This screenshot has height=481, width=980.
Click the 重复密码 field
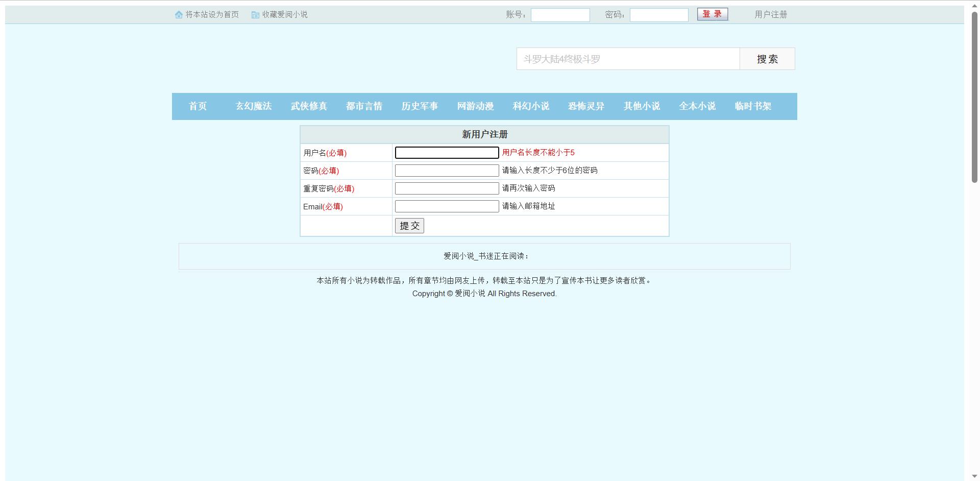447,188
